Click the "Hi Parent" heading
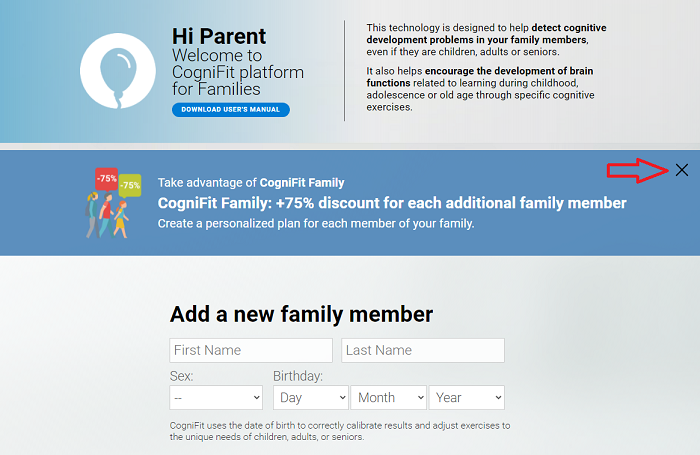The height and width of the screenshot is (455, 700). click(219, 37)
